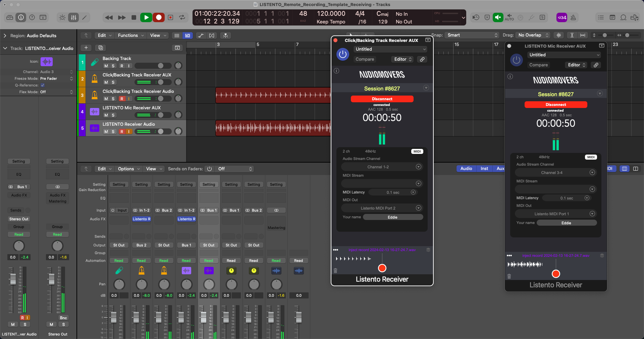Click the Add Track plus button
This screenshot has width=644, height=339.
pyautogui.click(x=86, y=48)
